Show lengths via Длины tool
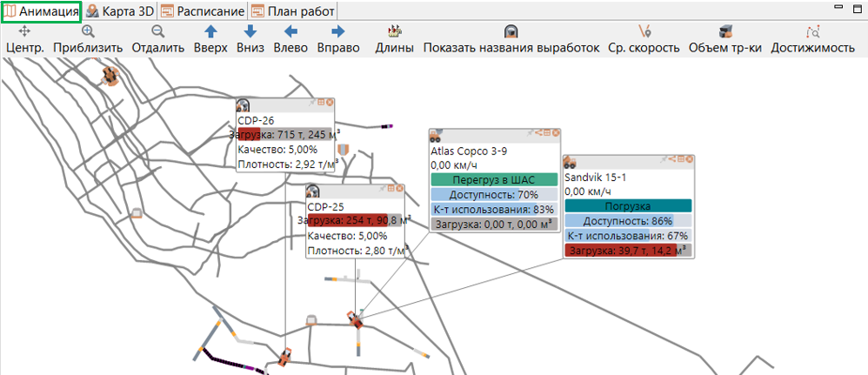This screenshot has height=375, width=868. [394, 39]
